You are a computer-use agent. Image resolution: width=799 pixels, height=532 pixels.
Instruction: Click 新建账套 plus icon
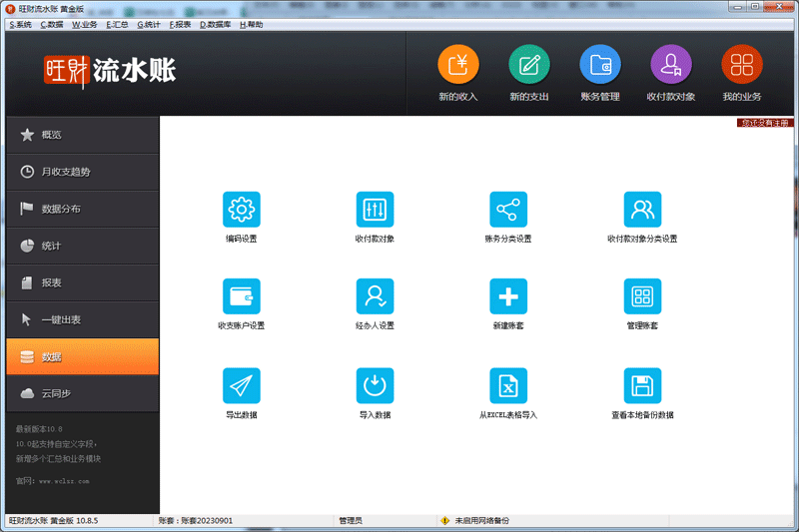(507, 296)
